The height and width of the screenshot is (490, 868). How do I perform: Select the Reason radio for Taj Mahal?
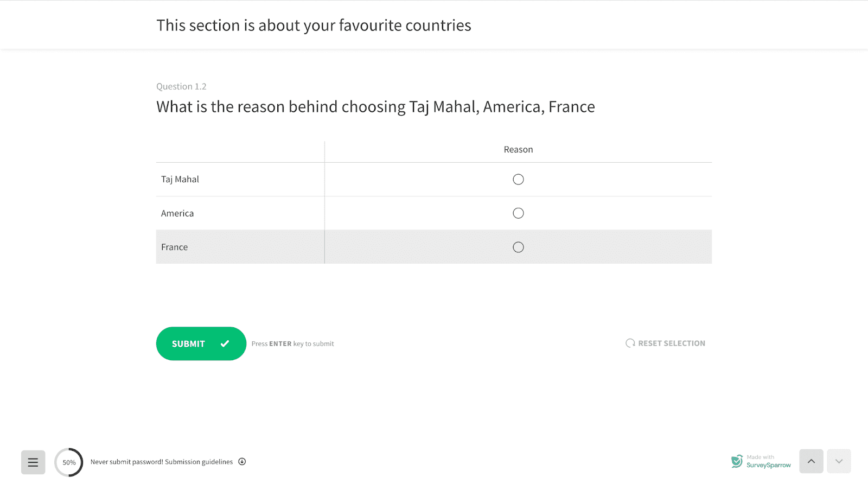[x=518, y=180]
